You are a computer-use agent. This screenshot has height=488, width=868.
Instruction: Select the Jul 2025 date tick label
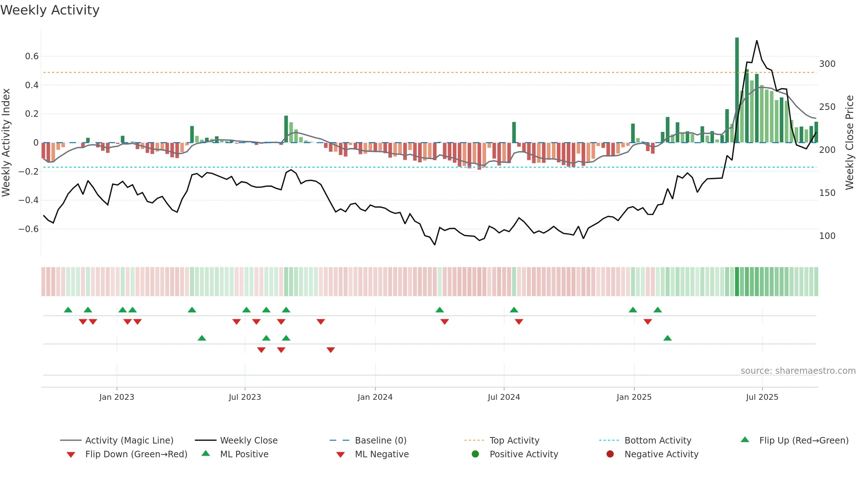coord(762,397)
